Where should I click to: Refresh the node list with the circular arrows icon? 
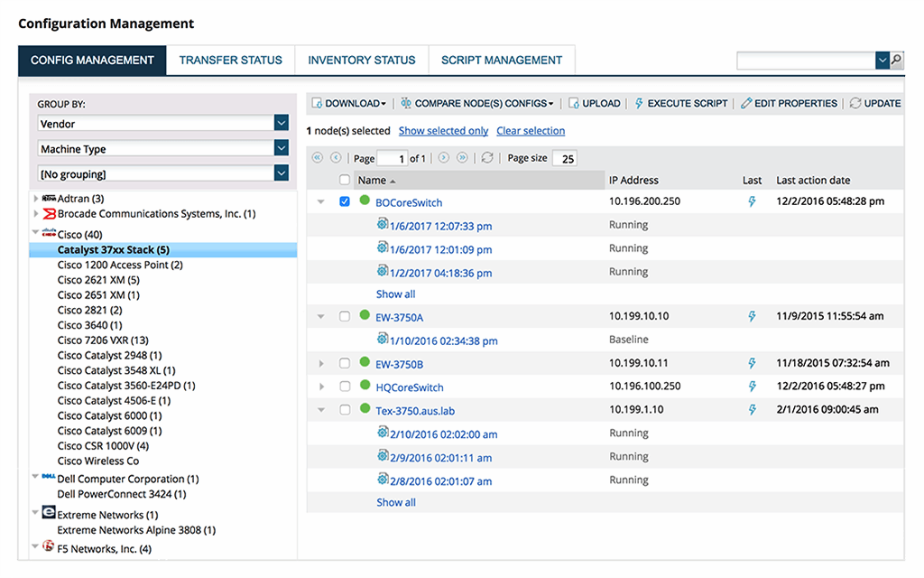488,157
